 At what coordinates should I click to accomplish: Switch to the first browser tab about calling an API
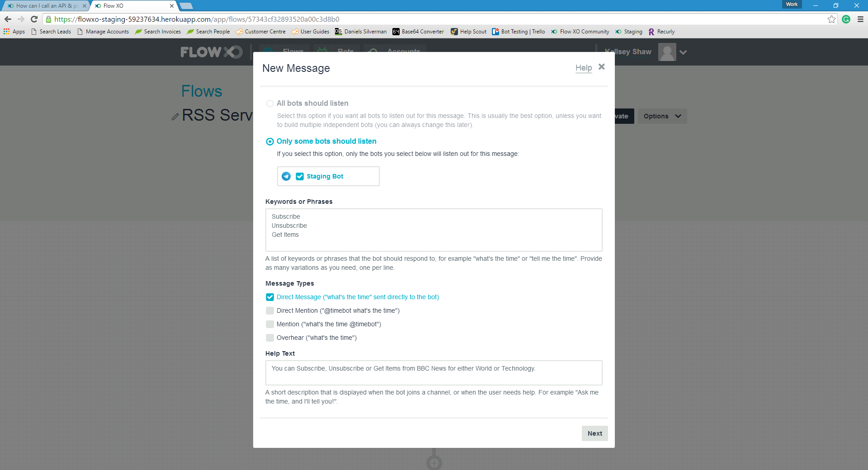pyautogui.click(x=45, y=6)
